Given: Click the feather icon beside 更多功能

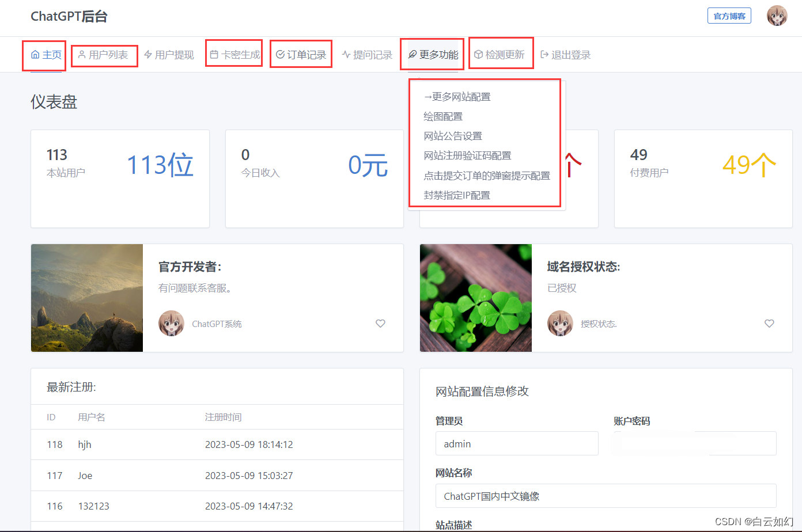Looking at the screenshot, I should (x=413, y=55).
